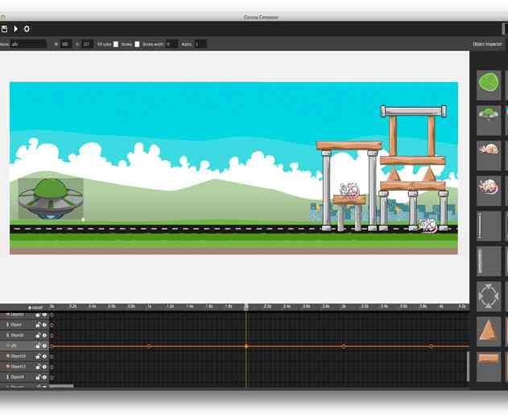The width and height of the screenshot is (508, 420).
Task: Jump to 4s on the timeline ruler
Action: coord(441,307)
